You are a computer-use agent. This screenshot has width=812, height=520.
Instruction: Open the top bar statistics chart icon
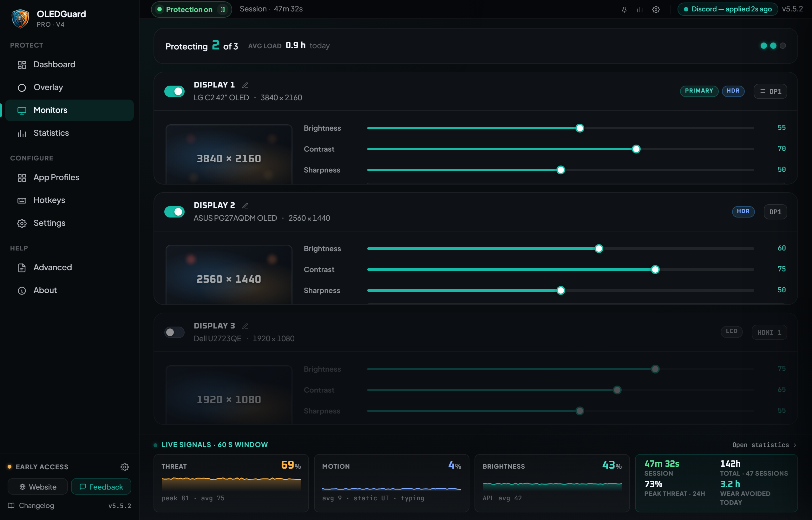point(640,10)
